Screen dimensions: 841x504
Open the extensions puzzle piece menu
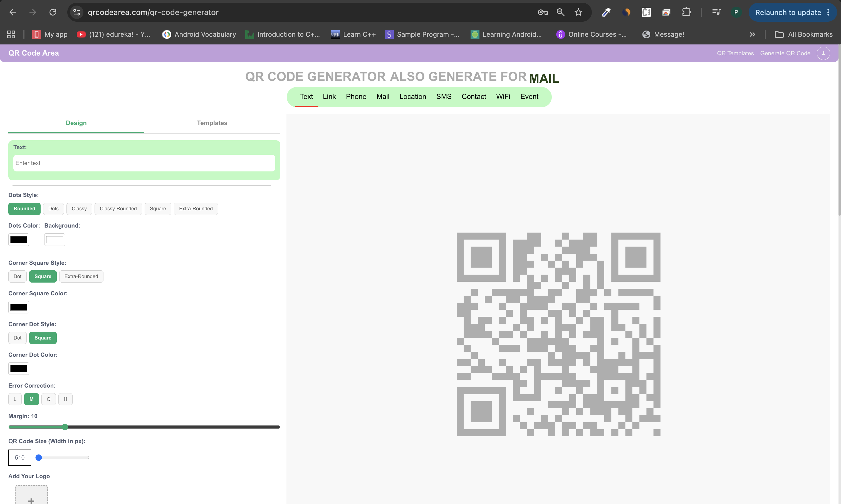[x=686, y=12]
